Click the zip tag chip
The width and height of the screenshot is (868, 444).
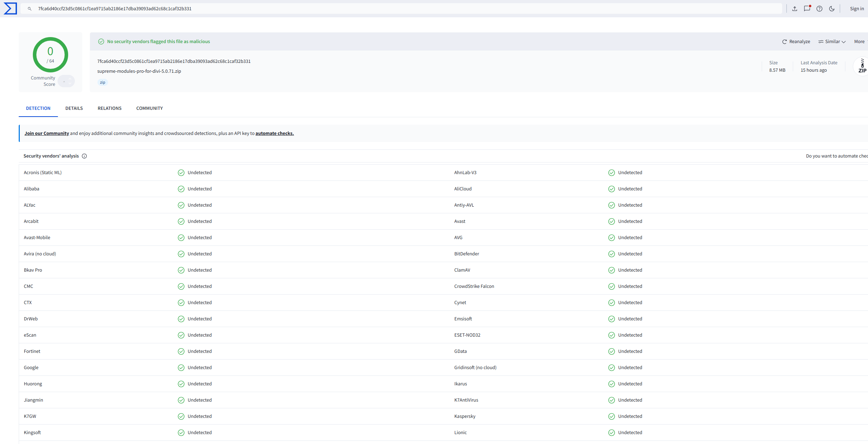tap(102, 83)
